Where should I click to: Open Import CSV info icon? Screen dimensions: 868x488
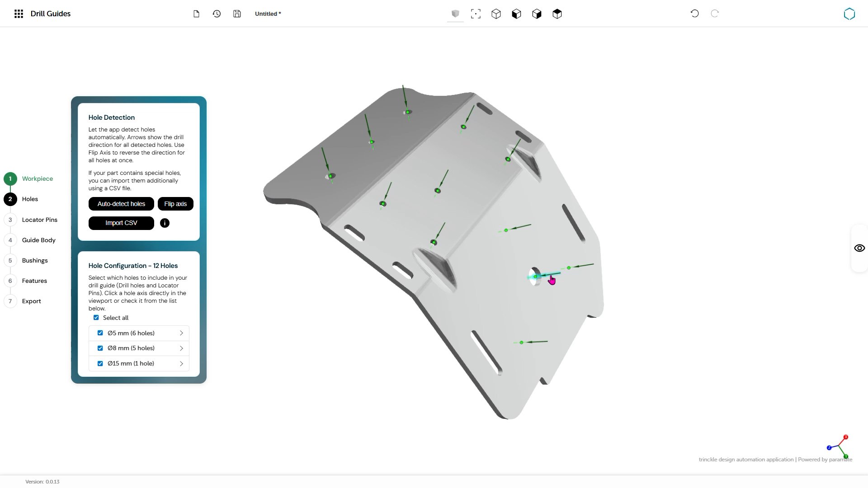point(165,223)
